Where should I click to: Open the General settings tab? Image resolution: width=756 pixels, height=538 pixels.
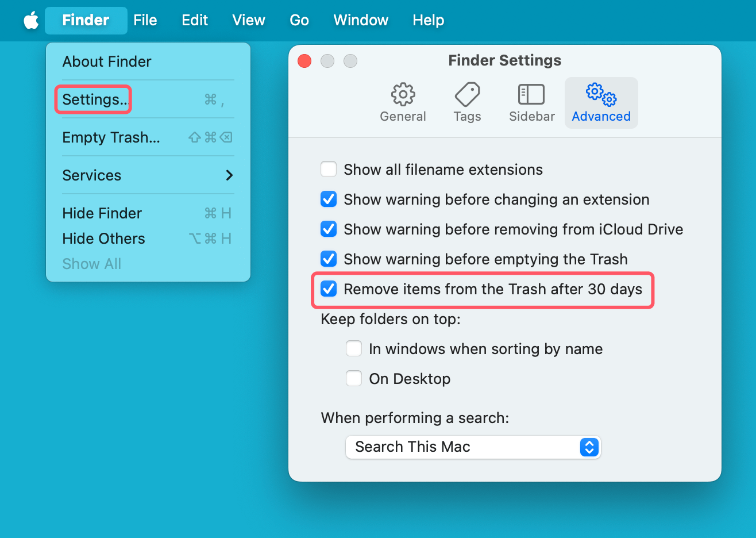(403, 102)
